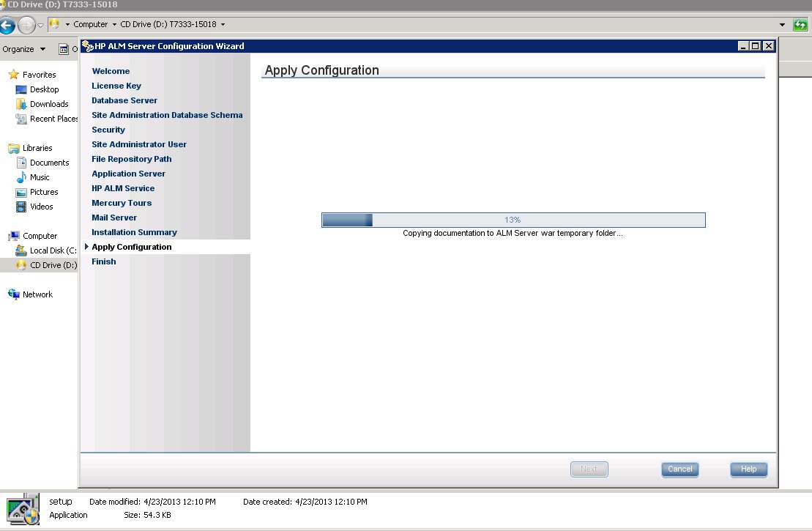Click the CD Drive (D:) T7333-15018 breadcrumb
Screen dimensions: 812x531
[168, 24]
